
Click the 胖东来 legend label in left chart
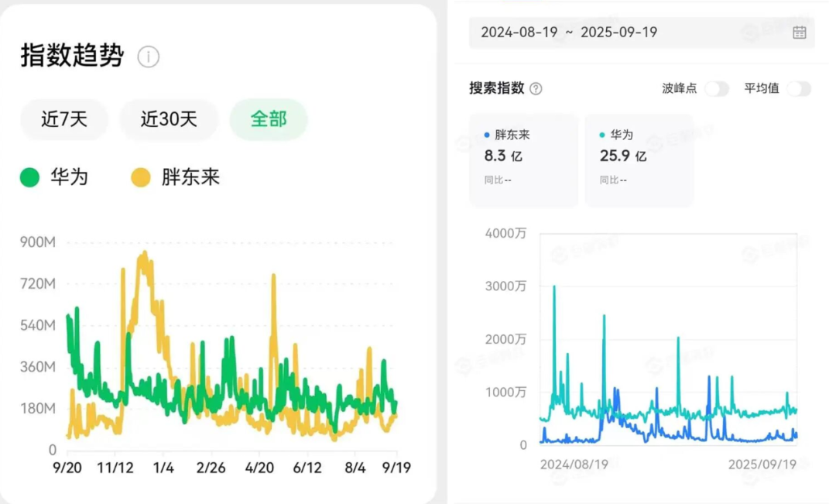pyautogui.click(x=190, y=177)
